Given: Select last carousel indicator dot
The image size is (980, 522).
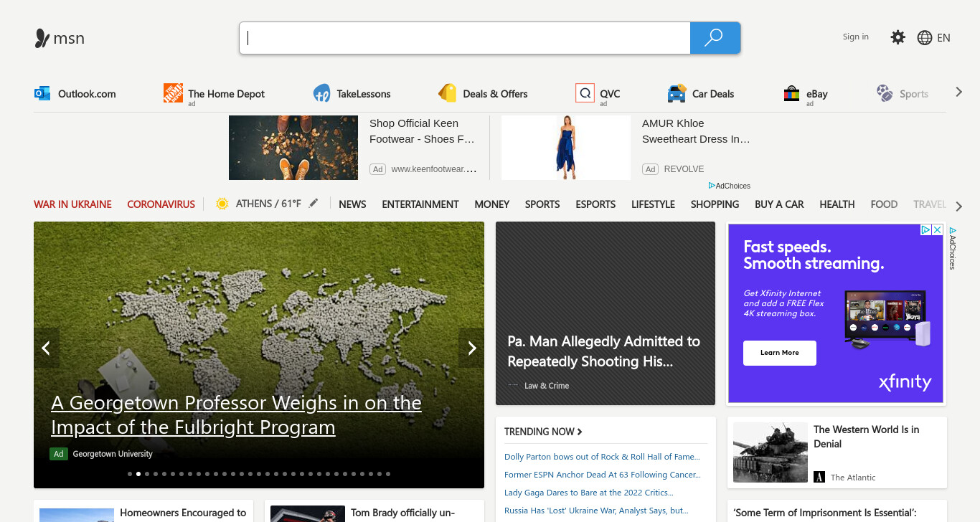Looking at the screenshot, I should [388, 474].
